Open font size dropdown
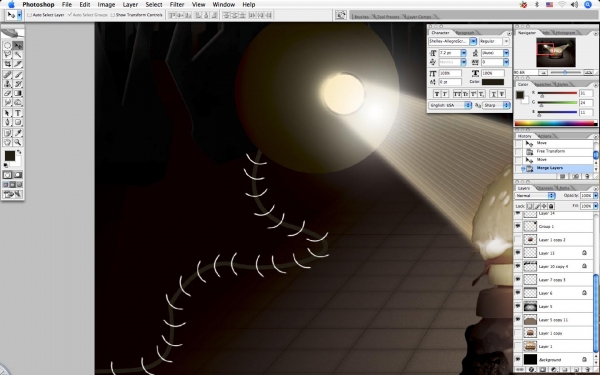The image size is (600, 375). coord(463,53)
